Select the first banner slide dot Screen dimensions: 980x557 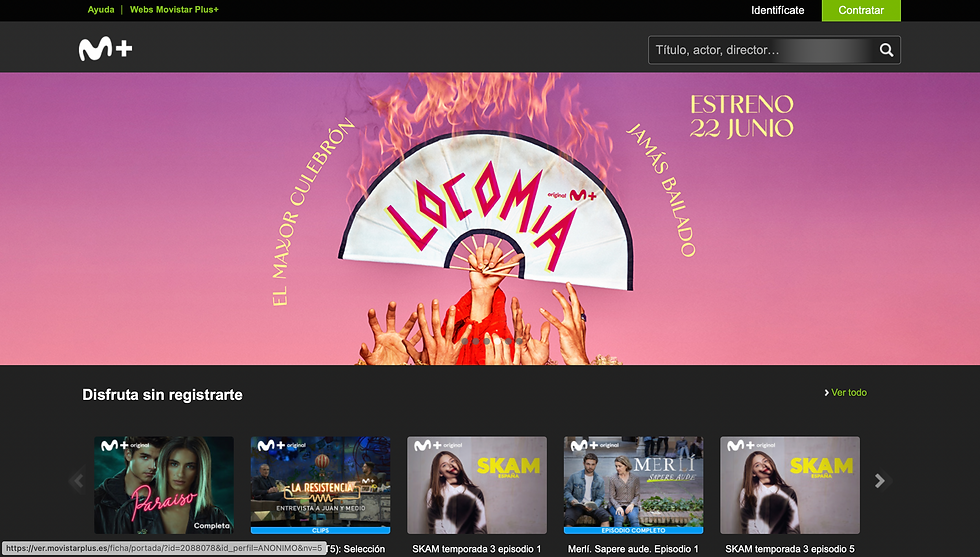click(x=465, y=341)
